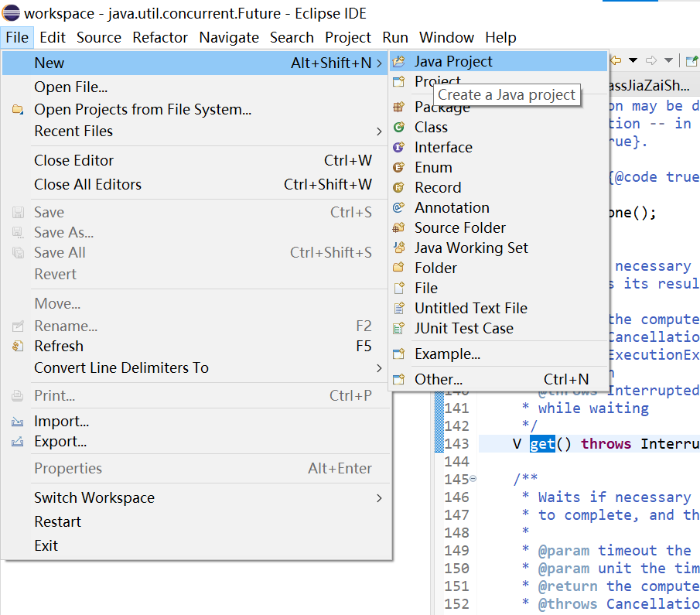Screen dimensions: 700x615
Task: Click the Export icon in File menu
Action: coord(18,442)
